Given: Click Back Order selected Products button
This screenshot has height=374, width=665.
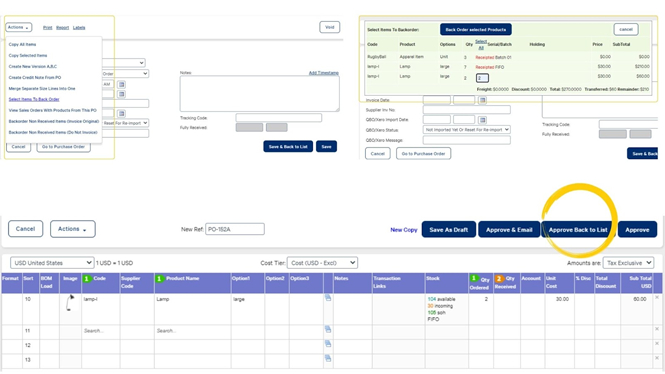Looking at the screenshot, I should (x=475, y=30).
